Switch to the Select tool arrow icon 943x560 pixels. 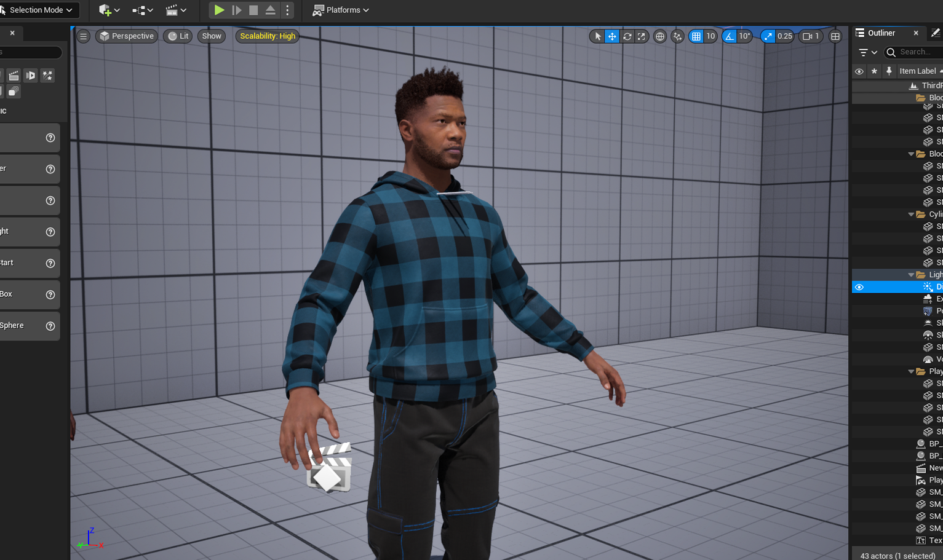tap(597, 36)
